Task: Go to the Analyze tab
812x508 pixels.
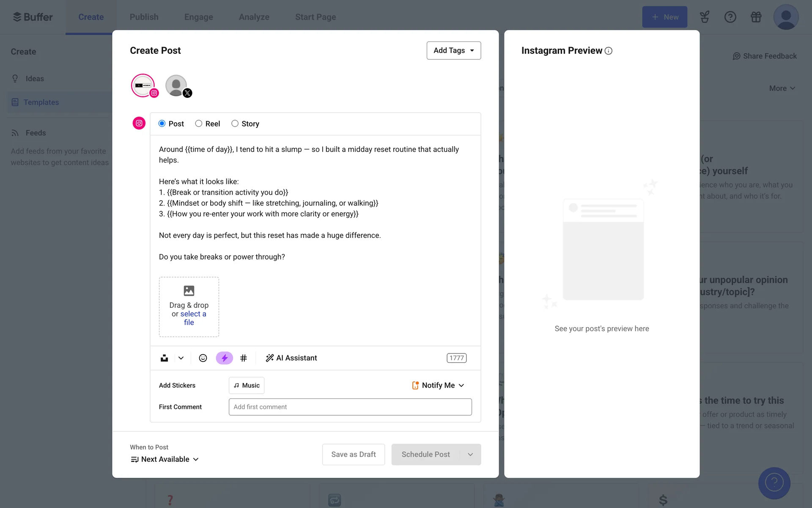Action: [254, 17]
